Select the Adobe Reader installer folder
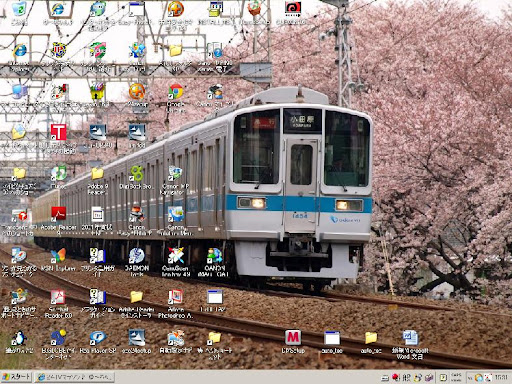The width and height of the screenshot is (512, 384). [137, 297]
